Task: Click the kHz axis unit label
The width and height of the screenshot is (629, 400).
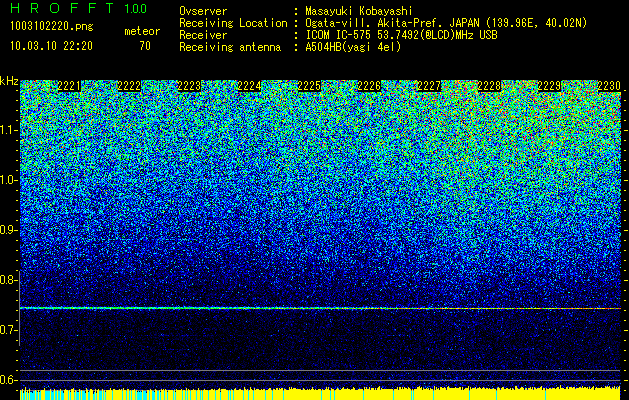Action: pos(9,81)
